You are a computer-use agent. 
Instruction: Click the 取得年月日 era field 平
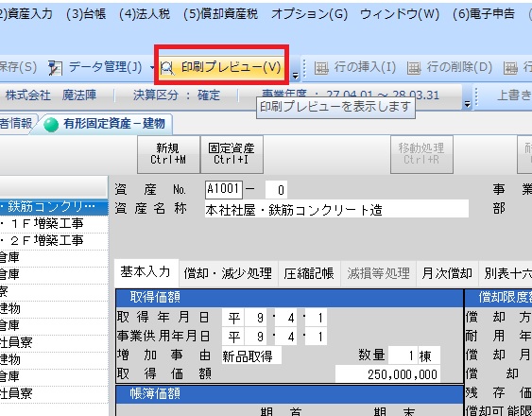tap(233, 318)
